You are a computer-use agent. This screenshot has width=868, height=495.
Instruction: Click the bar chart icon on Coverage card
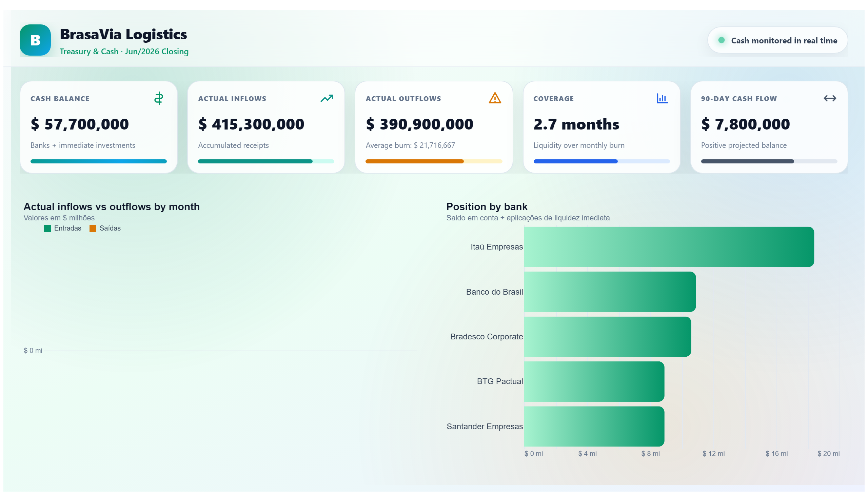pyautogui.click(x=662, y=98)
